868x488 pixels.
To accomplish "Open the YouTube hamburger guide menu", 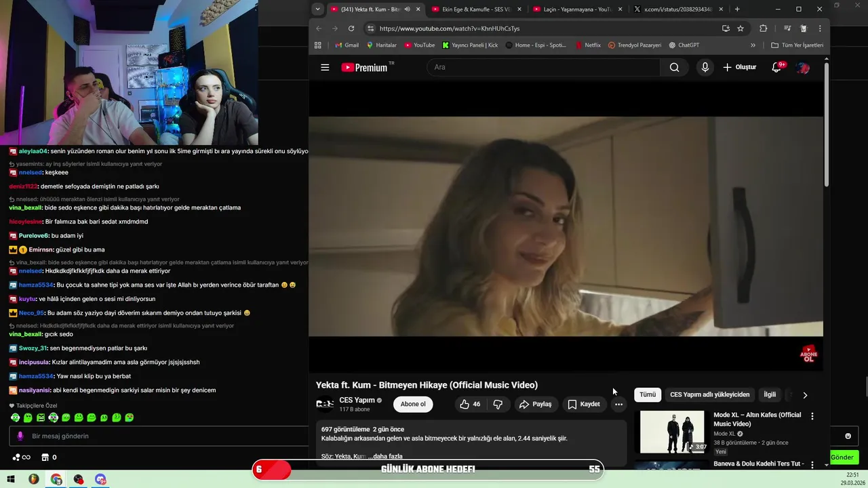I will point(325,67).
